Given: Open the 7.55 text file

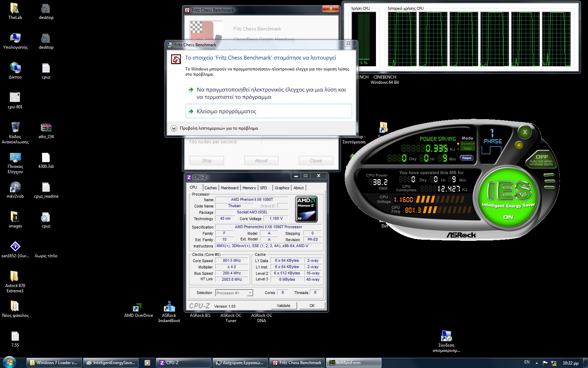Looking at the screenshot, I should [x=15, y=339].
